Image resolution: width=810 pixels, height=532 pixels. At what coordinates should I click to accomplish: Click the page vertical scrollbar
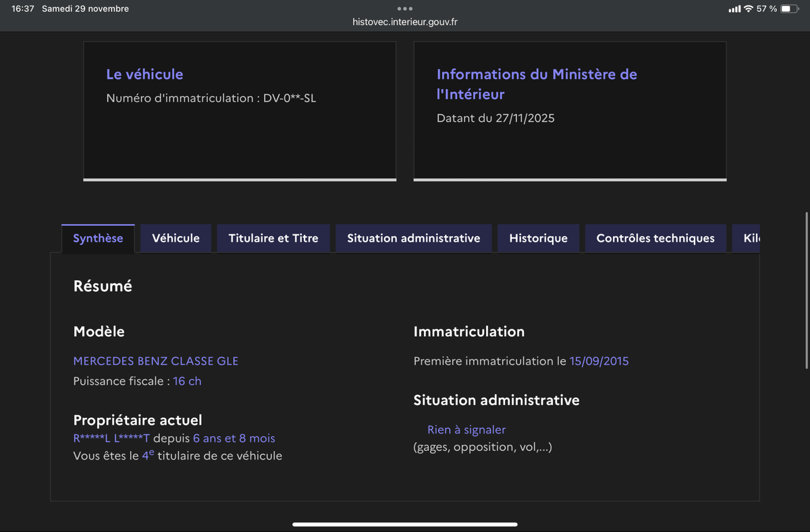point(807,290)
